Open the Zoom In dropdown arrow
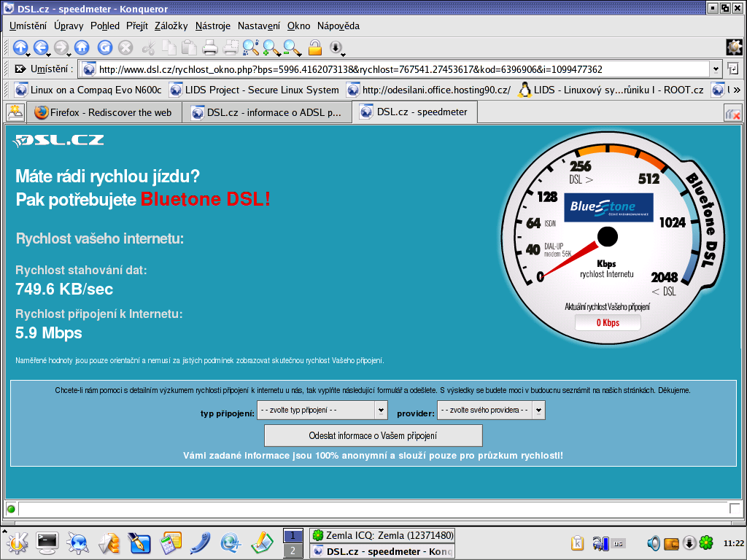Image resolution: width=747 pixels, height=560 pixels. pyautogui.click(x=280, y=53)
